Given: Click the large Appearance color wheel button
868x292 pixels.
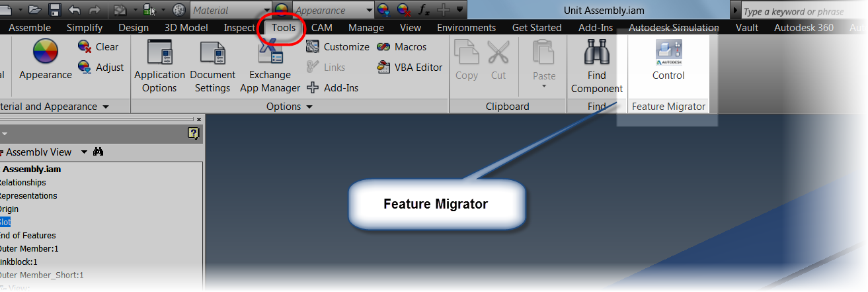Looking at the screenshot, I should pyautogui.click(x=46, y=60).
